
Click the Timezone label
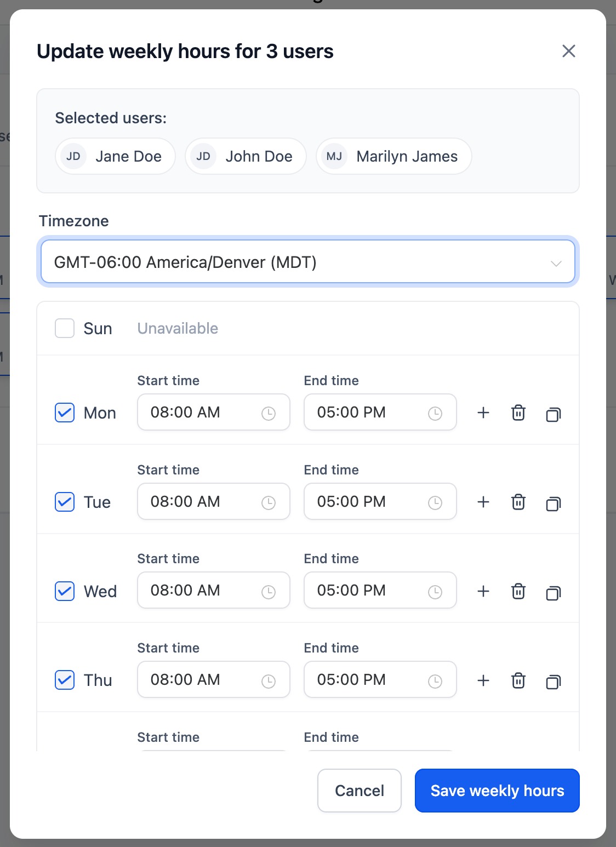point(73,221)
